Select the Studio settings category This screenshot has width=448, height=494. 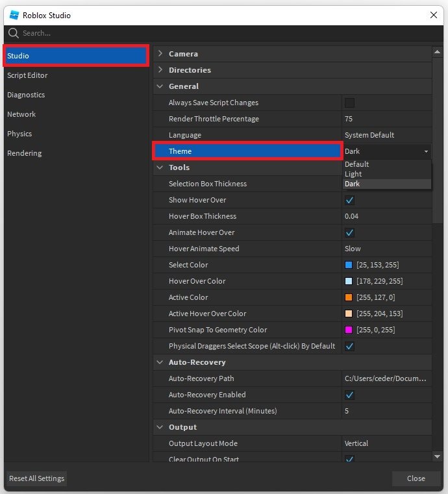point(75,56)
